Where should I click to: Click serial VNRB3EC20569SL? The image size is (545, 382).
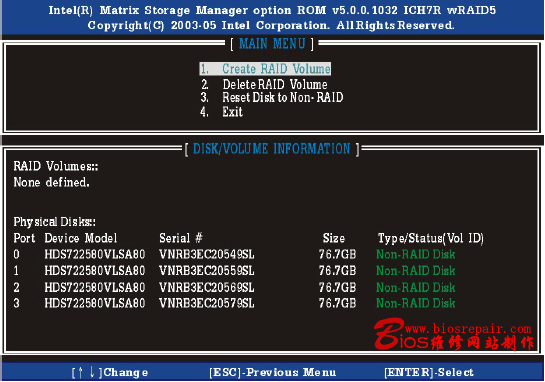pyautogui.click(x=207, y=287)
